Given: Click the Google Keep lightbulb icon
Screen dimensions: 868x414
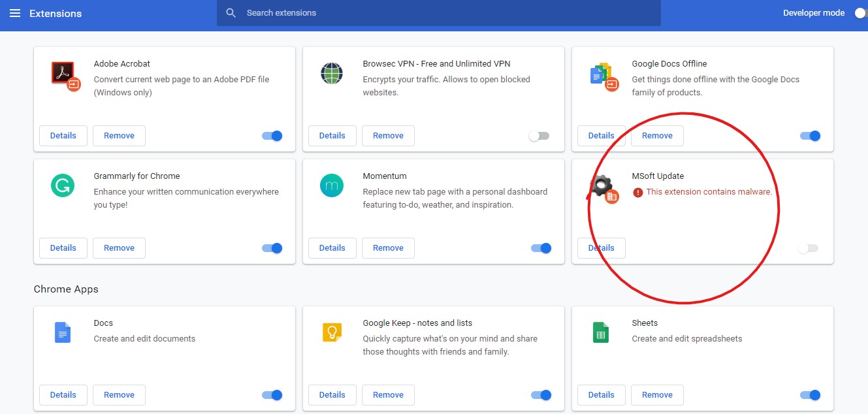Looking at the screenshot, I should click(x=332, y=333).
